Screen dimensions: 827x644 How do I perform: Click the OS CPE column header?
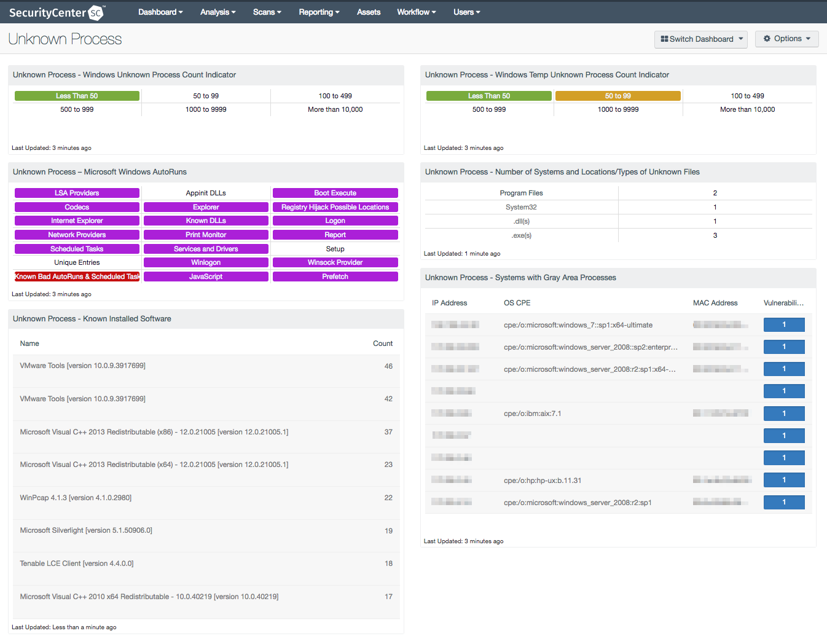pyautogui.click(x=517, y=303)
